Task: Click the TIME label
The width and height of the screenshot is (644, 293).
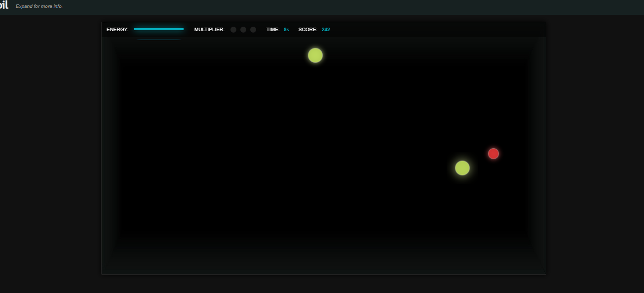Action: (x=273, y=30)
